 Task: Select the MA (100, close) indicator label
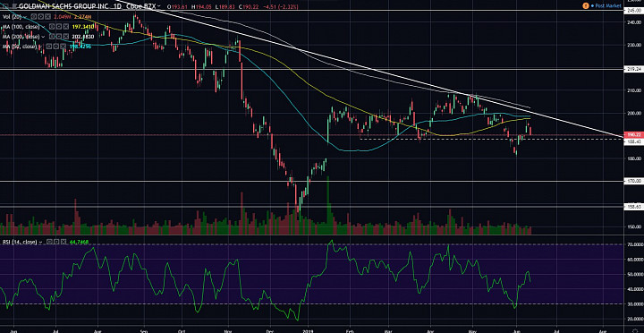pyautogui.click(x=21, y=27)
